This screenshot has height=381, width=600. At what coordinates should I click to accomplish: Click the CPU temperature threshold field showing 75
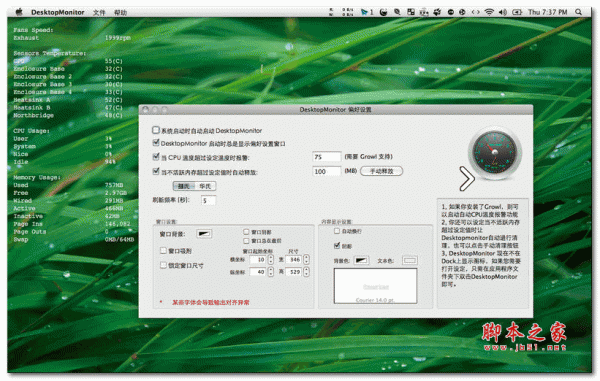pyautogui.click(x=326, y=157)
